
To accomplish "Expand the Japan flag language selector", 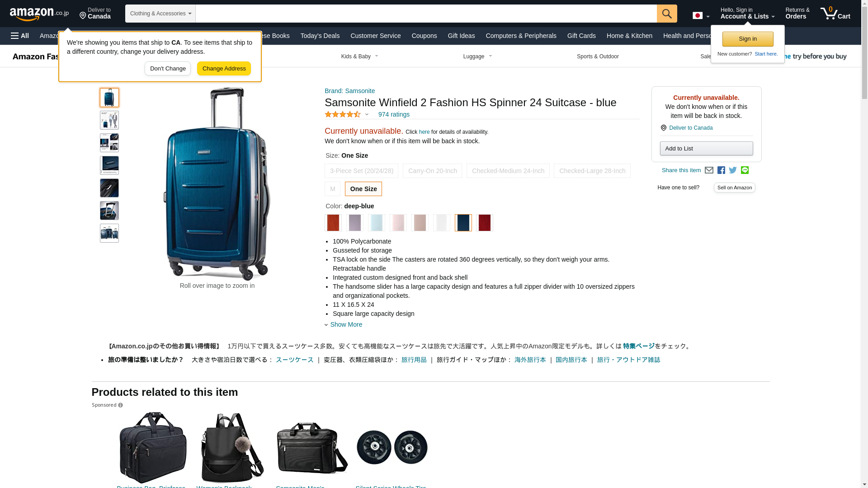I will pyautogui.click(x=701, y=16).
